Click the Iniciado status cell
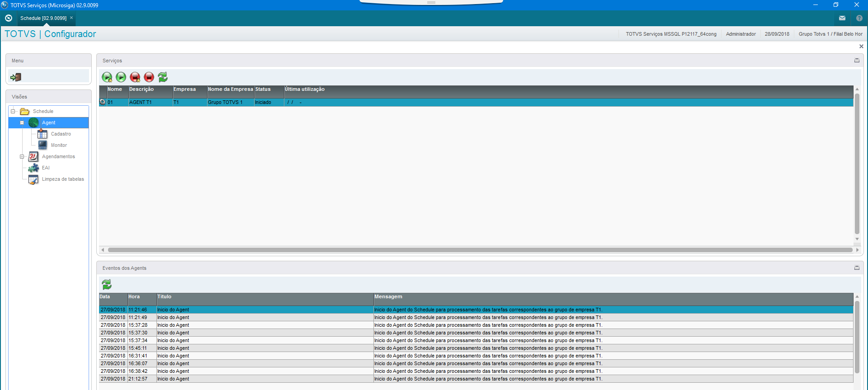The image size is (868, 390). coord(269,102)
